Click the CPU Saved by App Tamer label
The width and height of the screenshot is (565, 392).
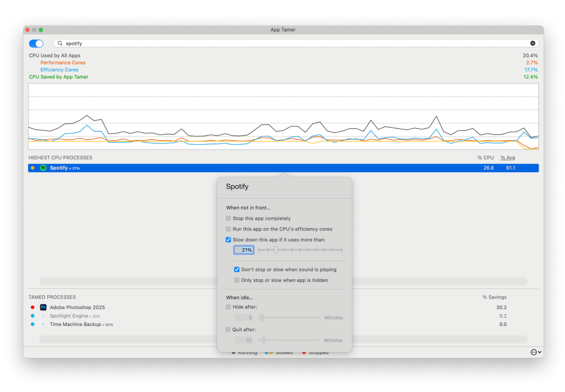[59, 77]
